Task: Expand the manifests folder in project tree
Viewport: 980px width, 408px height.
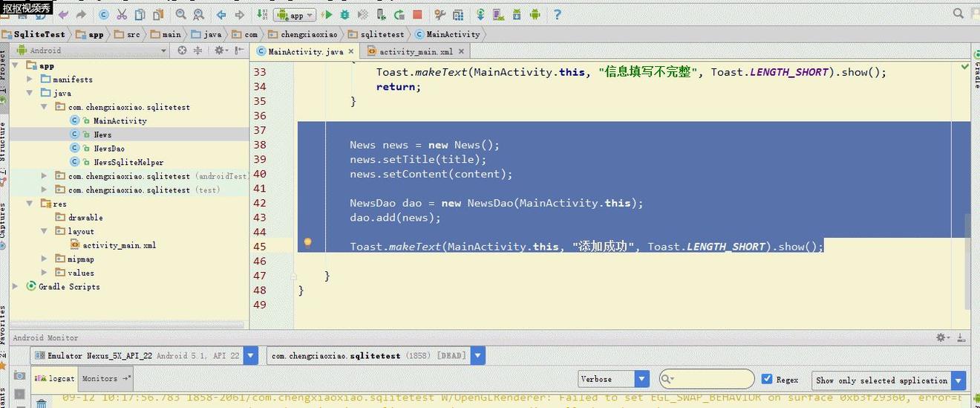Action: click(x=30, y=79)
